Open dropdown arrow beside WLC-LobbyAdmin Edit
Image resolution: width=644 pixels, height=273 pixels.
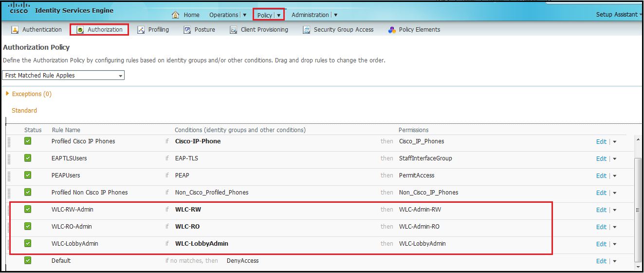615,244
